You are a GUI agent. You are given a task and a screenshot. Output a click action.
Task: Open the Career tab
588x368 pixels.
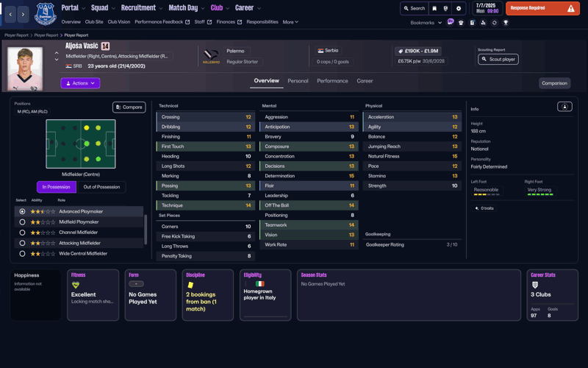[365, 81]
